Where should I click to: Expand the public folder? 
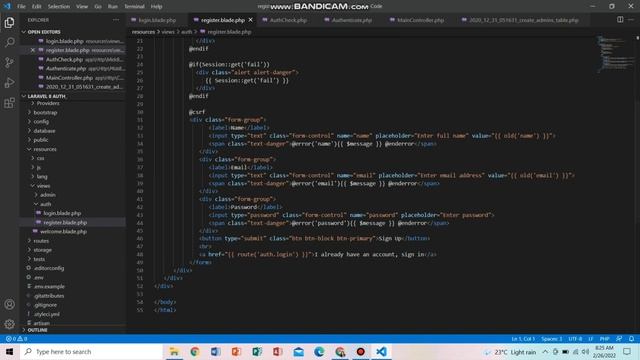40,140
